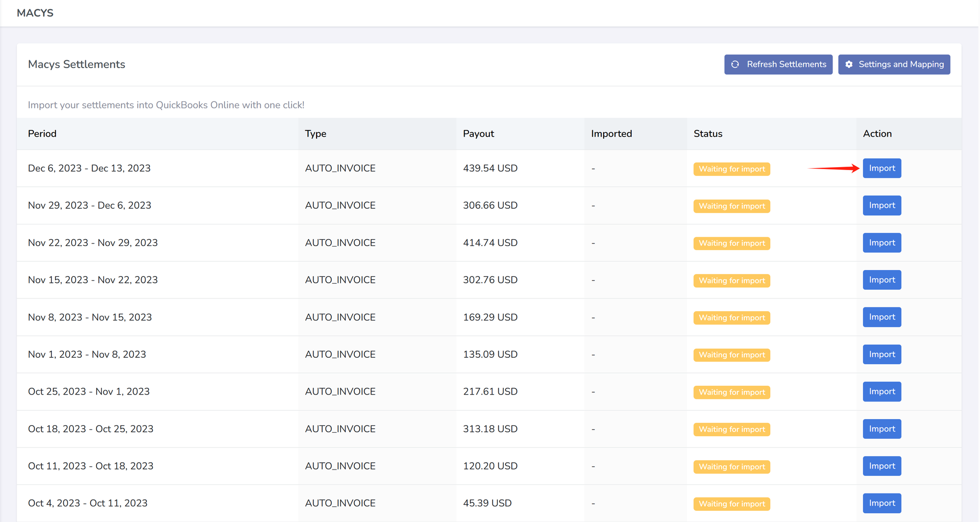Click the Period column header
Image resolution: width=980 pixels, height=522 pixels.
[x=42, y=134]
